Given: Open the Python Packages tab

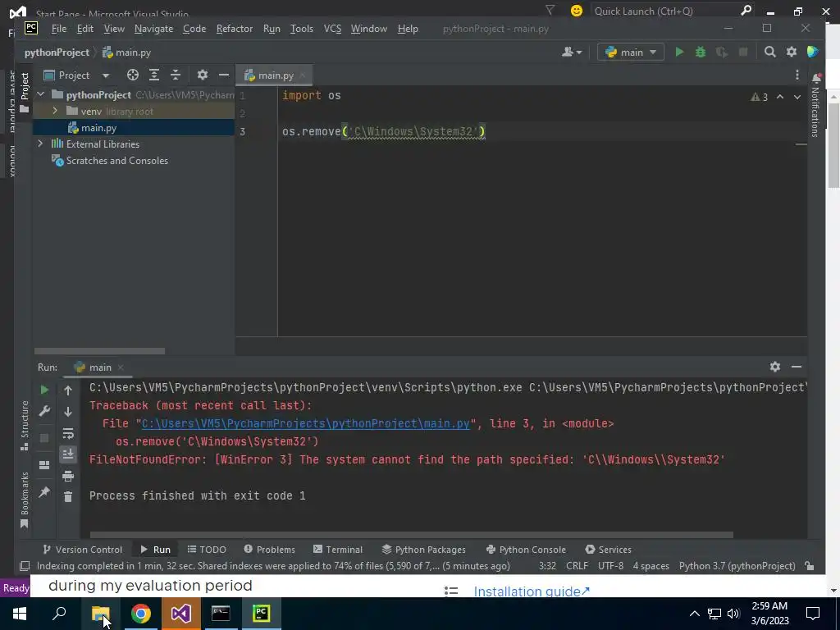Looking at the screenshot, I should [424, 549].
